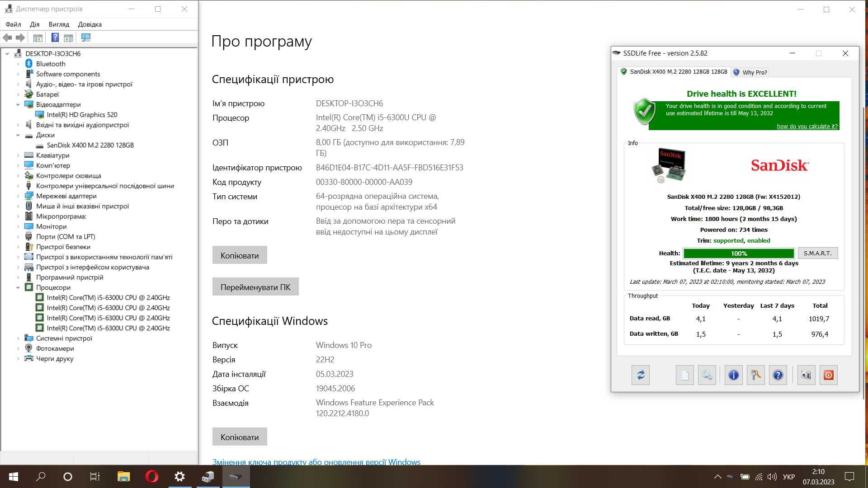
Task: Click the network tray icon
Action: pos(759,477)
